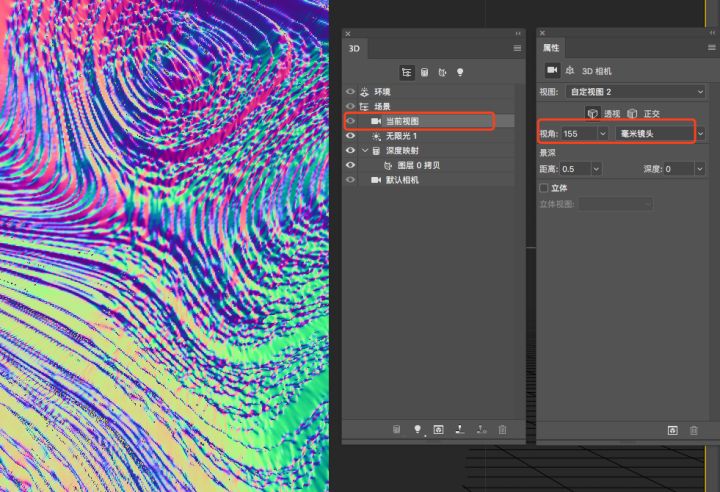The height and width of the screenshot is (492, 720).
Task: Toggle visibility of 默认相机 row
Action: 350,180
